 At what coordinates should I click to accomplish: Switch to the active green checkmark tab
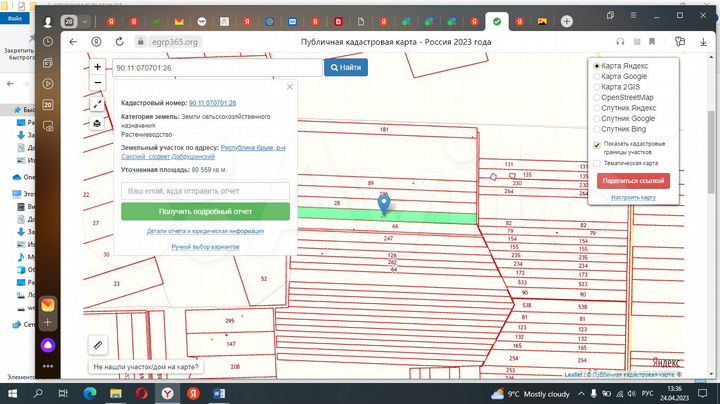(x=497, y=22)
